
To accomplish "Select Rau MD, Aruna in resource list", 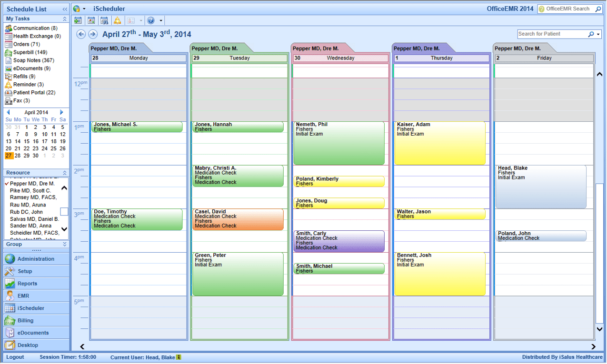I will [28, 205].
